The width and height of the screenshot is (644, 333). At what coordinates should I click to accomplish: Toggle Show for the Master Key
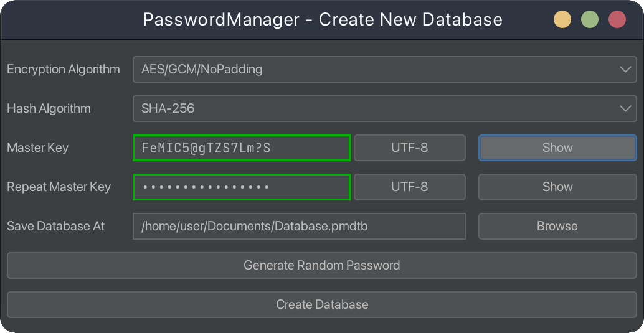tap(557, 148)
